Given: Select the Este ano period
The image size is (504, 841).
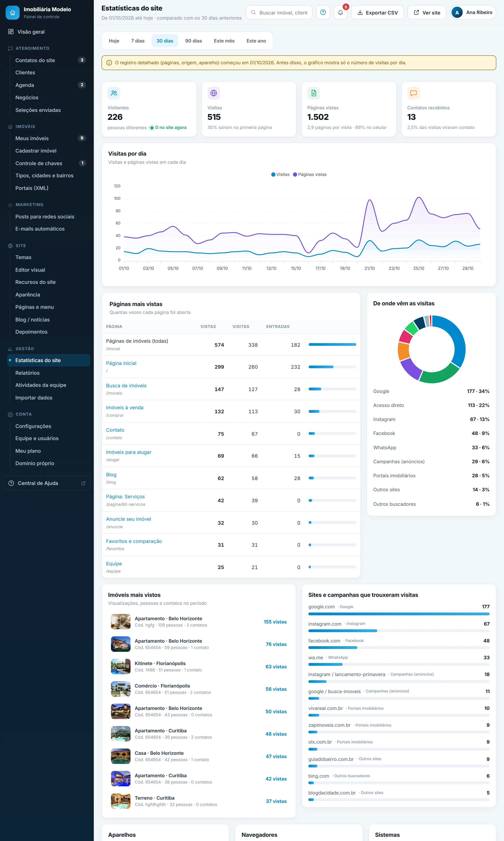Looking at the screenshot, I should 256,41.
